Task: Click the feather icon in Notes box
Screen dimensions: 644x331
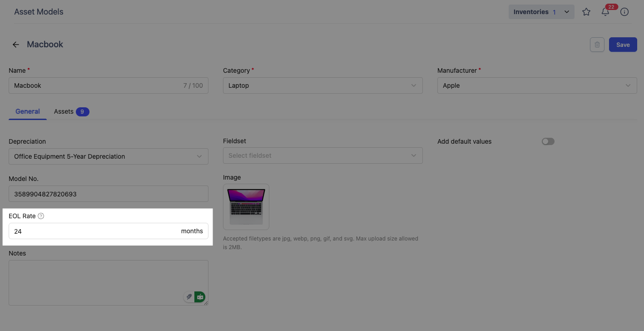Action: coord(188,297)
